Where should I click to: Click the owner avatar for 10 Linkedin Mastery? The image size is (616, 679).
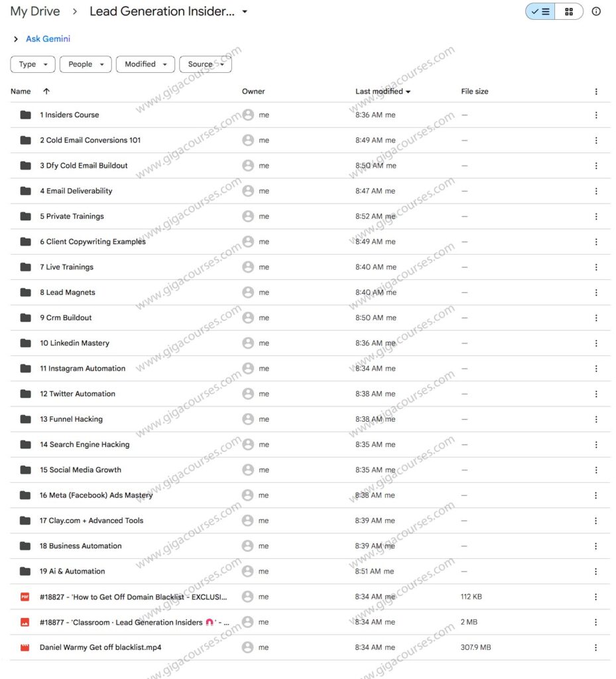click(x=245, y=343)
